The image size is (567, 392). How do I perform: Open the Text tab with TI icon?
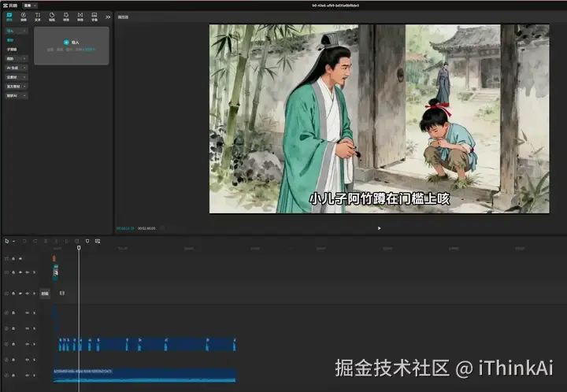pos(38,17)
